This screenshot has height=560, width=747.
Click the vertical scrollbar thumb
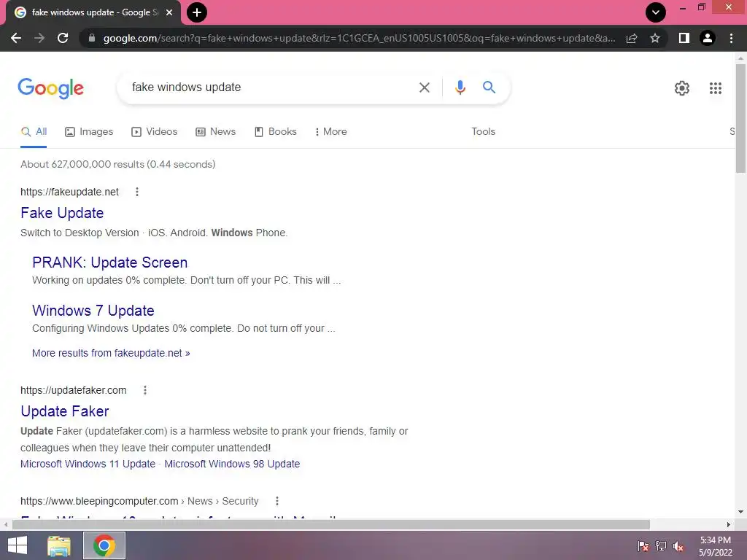[x=740, y=119]
